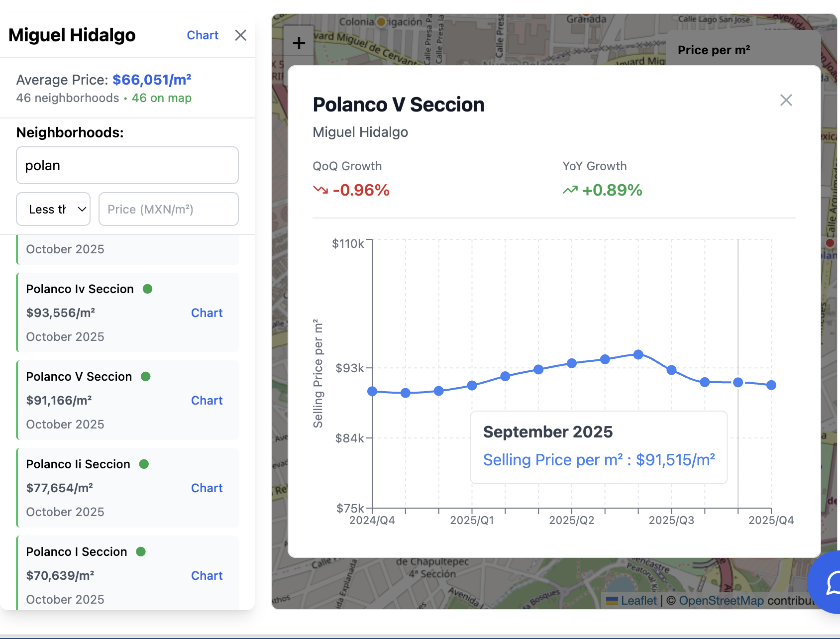
Task: Toggle the green dot next to Polanco Ii Seccion
Action: (144, 464)
